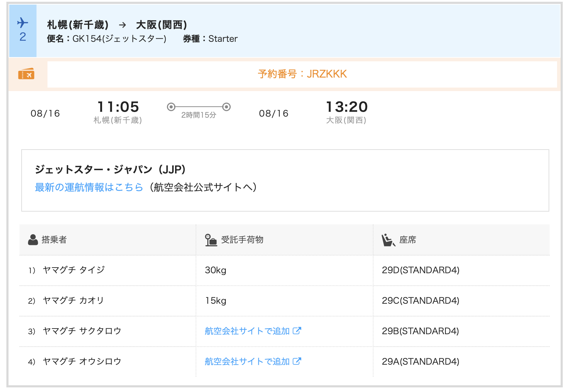Viewport: 567px width, 392px height.
Task: Click the departure time 11:05
Action: (x=118, y=107)
